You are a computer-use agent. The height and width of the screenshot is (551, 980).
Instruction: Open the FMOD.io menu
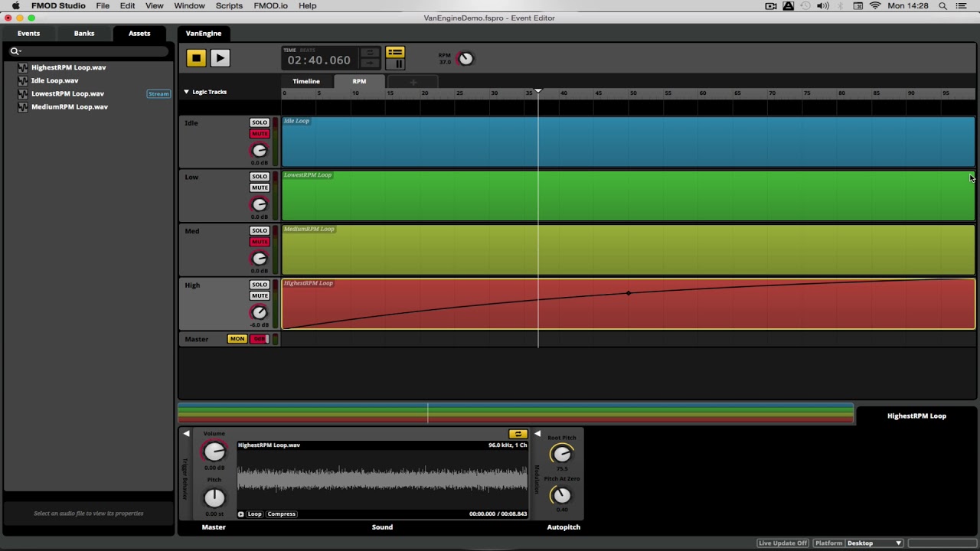tap(270, 6)
